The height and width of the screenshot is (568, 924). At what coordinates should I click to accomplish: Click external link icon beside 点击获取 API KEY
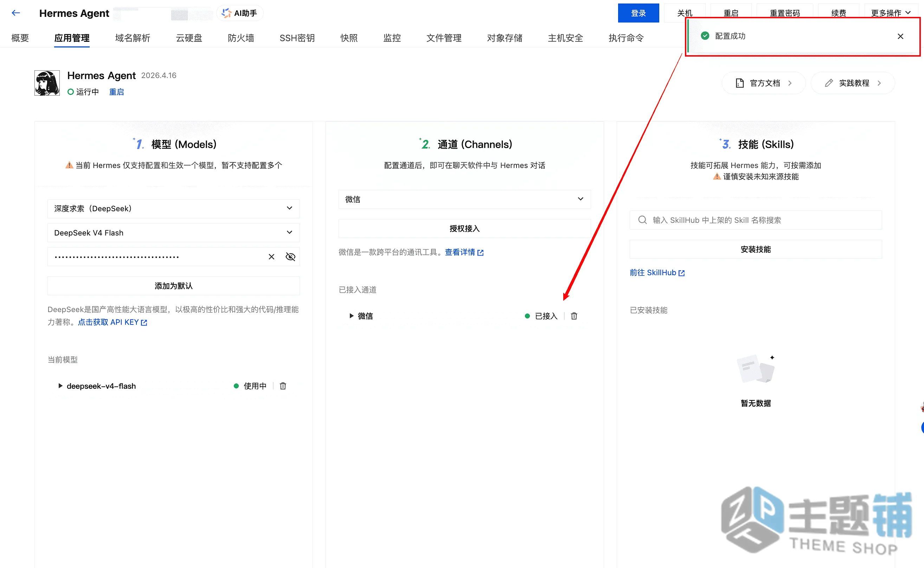[144, 323]
